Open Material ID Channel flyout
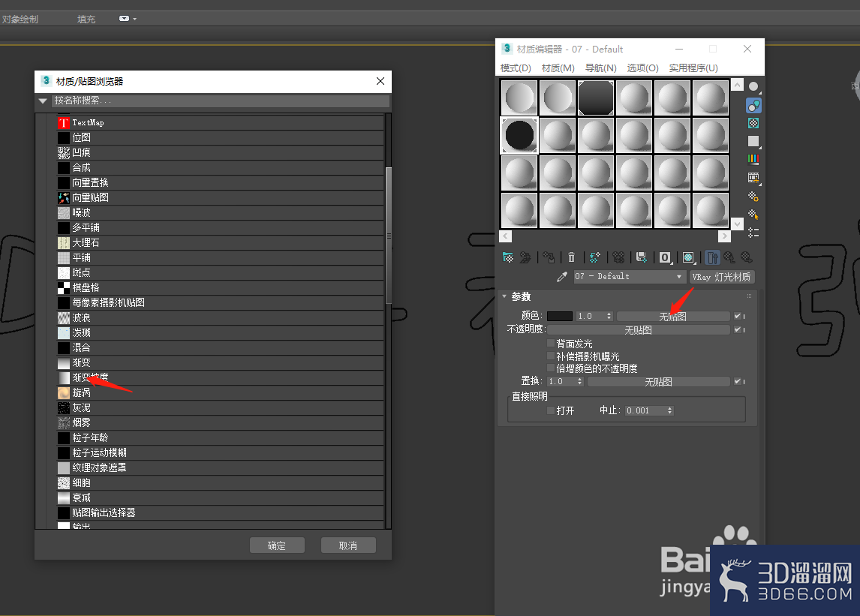 pos(666,257)
